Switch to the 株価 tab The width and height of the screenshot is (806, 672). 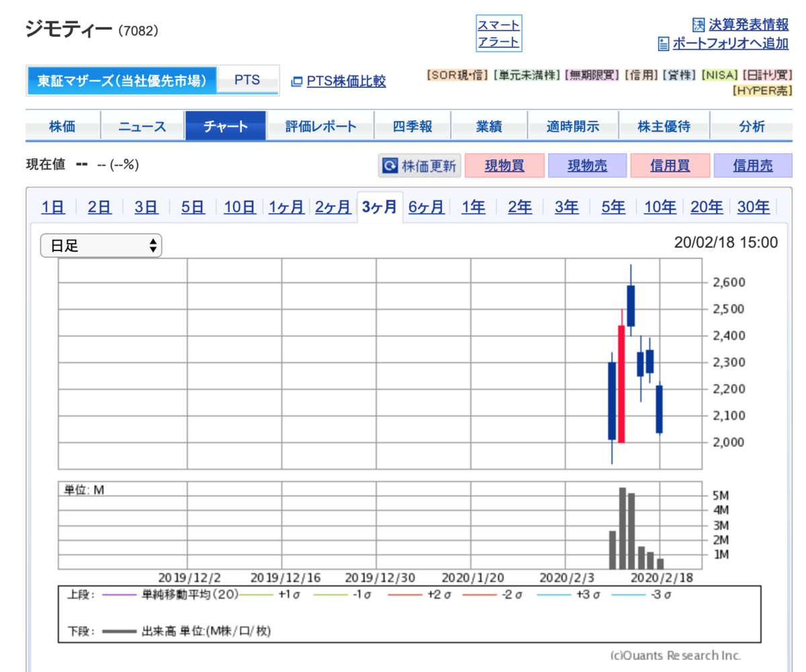pyautogui.click(x=62, y=126)
